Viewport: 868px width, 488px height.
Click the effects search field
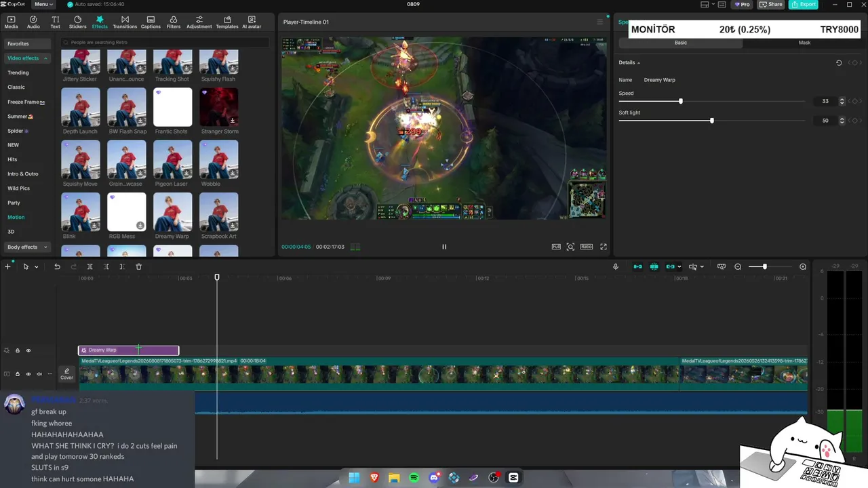pyautogui.click(x=165, y=42)
